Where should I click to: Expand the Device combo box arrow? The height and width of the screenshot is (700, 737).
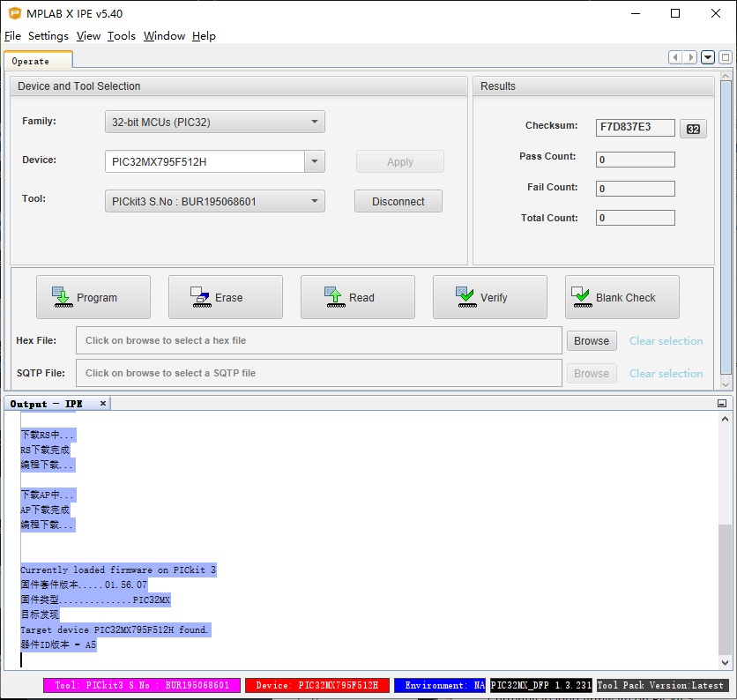[315, 161]
